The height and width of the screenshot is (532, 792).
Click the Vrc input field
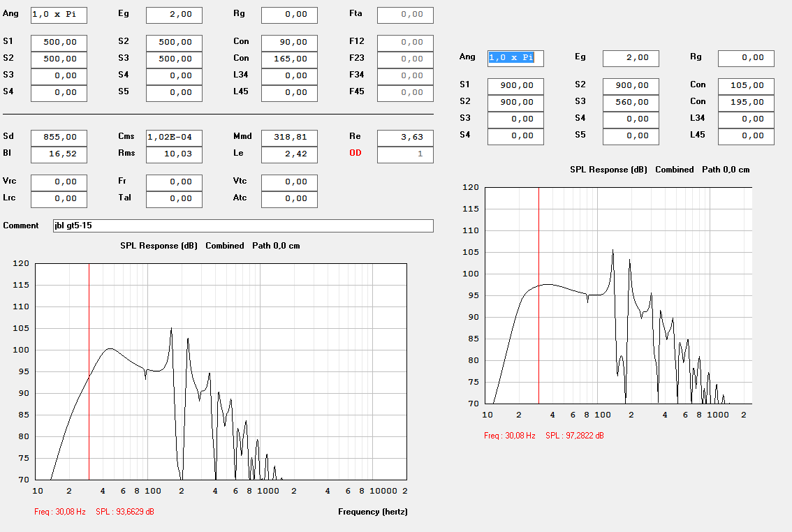(x=59, y=182)
